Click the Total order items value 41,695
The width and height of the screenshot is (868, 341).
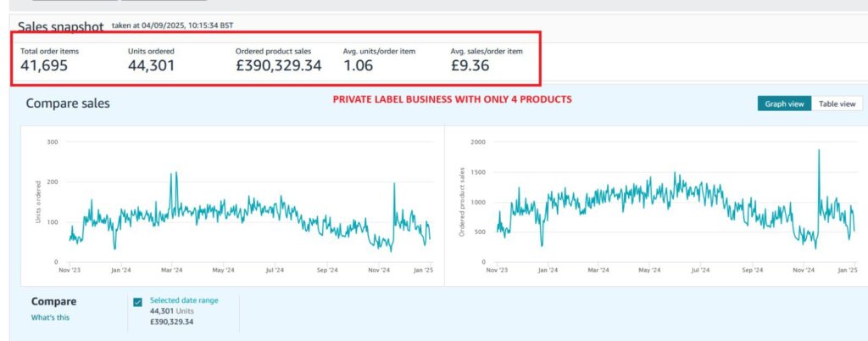click(x=44, y=65)
